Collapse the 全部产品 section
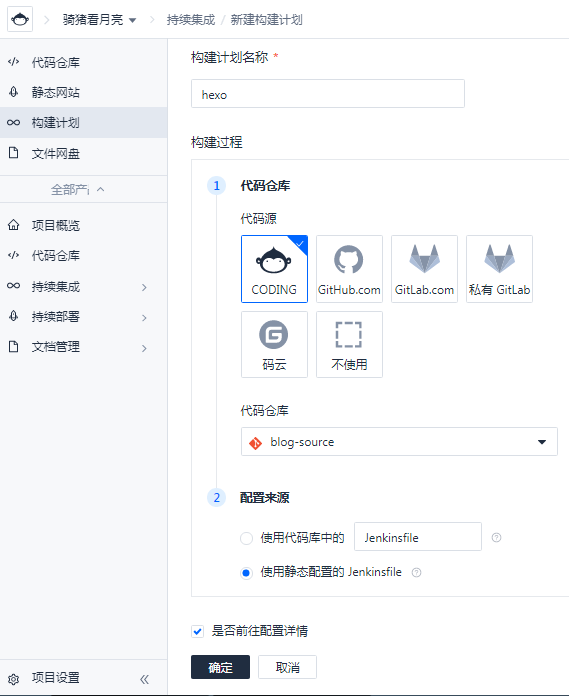The image size is (569, 696). click(x=78, y=190)
